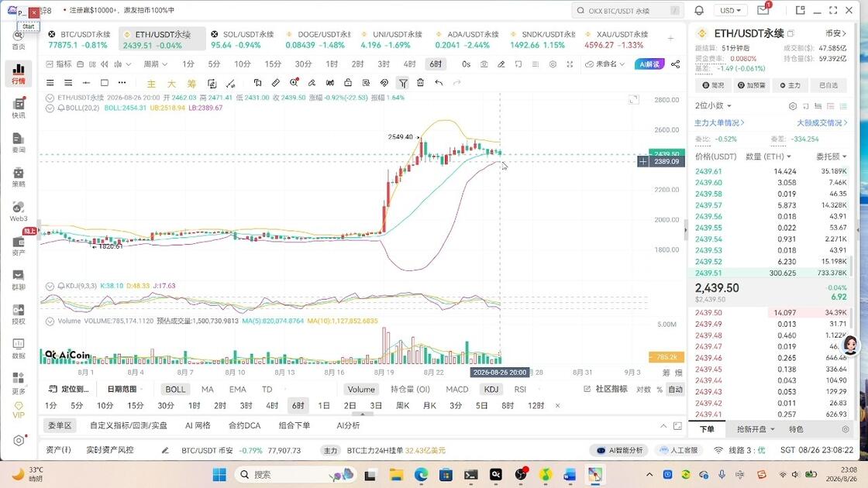Click the filter funnel tool icon
The height and width of the screenshot is (488, 868).
click(x=403, y=83)
